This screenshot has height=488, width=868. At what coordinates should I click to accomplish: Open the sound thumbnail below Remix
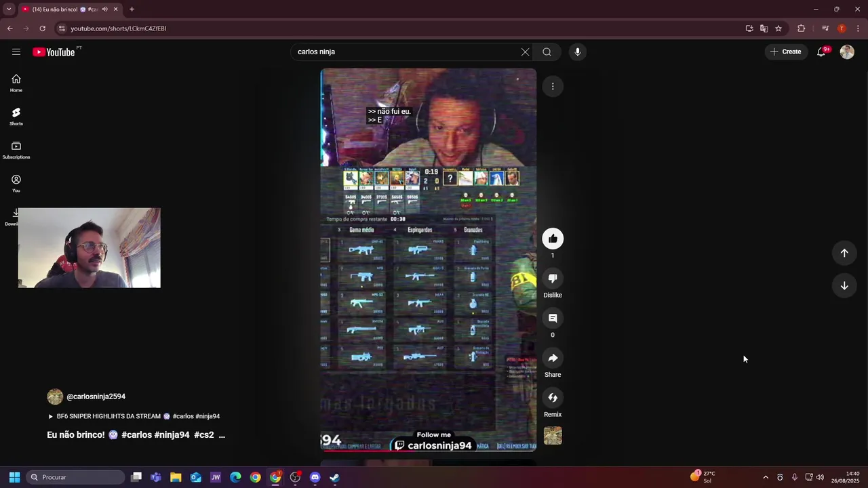(x=553, y=436)
